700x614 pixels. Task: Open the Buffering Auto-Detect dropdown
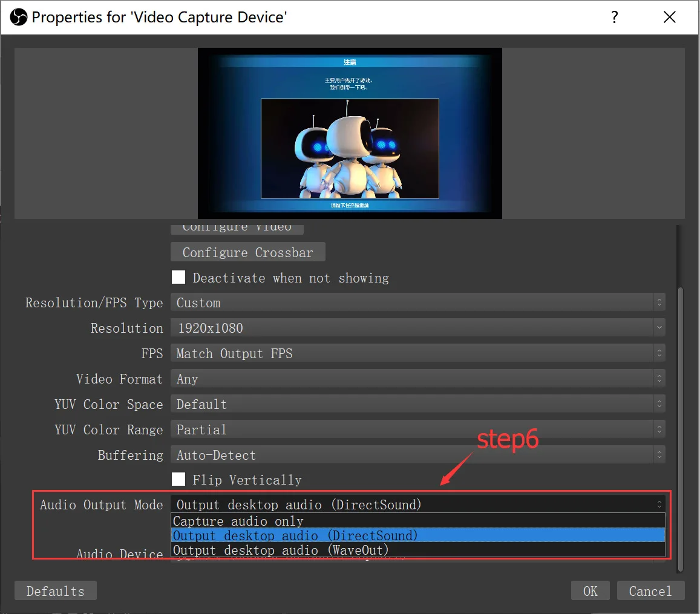coord(418,455)
